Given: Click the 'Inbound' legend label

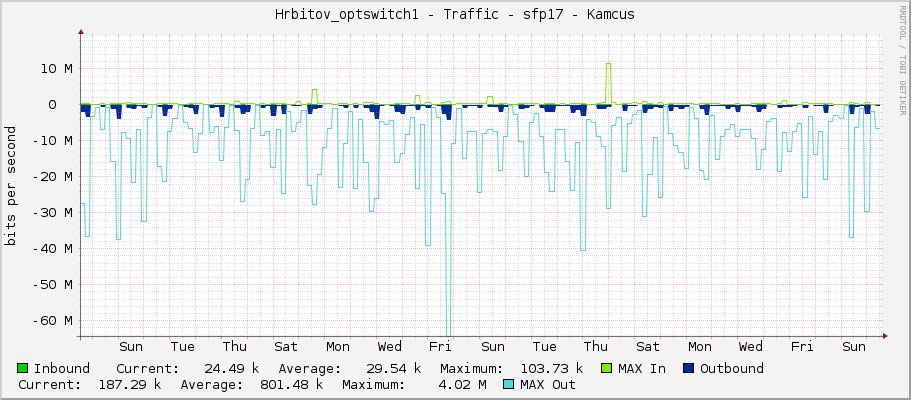Looking at the screenshot, I should pyautogui.click(x=62, y=368).
